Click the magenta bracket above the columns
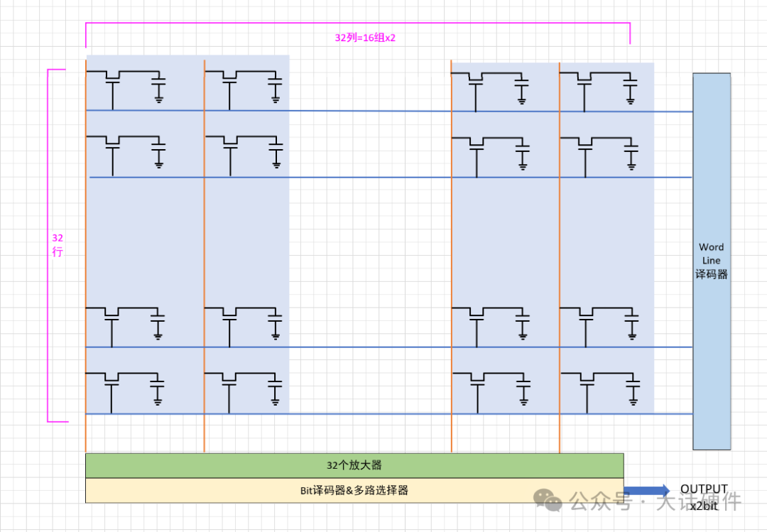Image resolution: width=767 pixels, height=532 pixels. (x=357, y=23)
